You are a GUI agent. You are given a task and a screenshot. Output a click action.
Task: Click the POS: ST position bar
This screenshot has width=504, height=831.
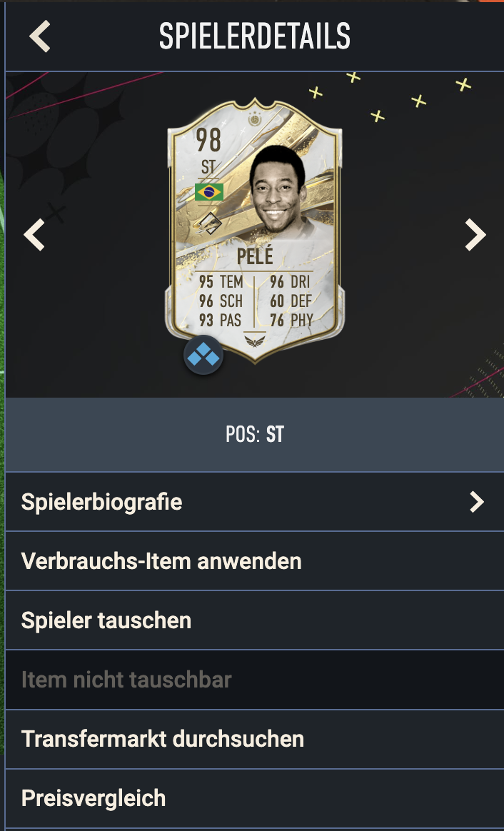coord(254,435)
